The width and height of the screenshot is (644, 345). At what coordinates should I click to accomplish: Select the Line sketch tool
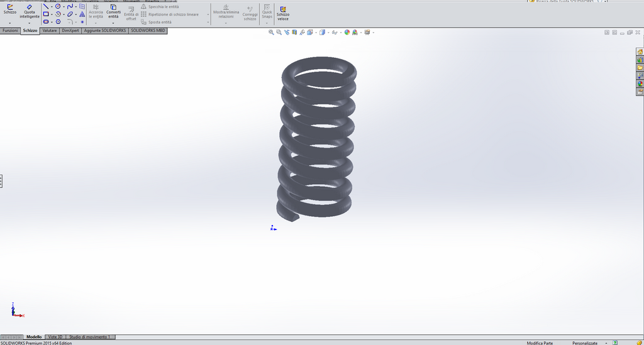[46, 6]
